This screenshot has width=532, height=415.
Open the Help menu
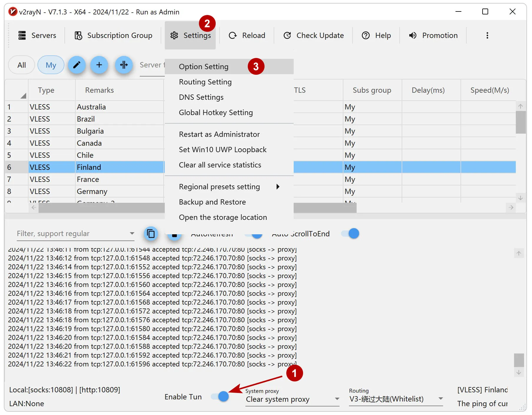tap(376, 35)
